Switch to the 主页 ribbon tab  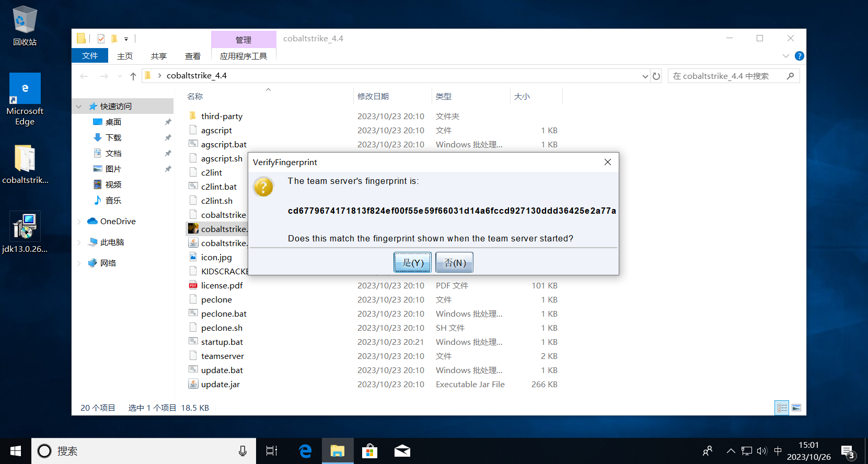(x=125, y=56)
